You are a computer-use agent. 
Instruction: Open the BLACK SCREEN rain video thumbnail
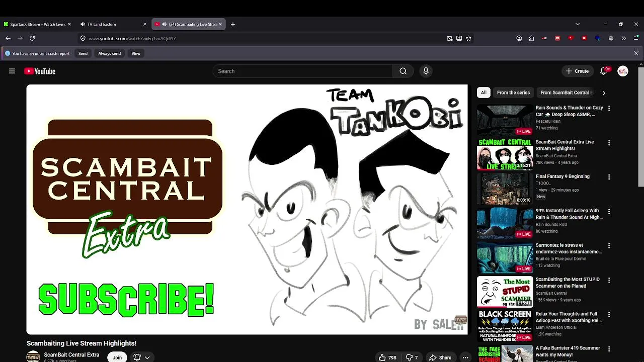[505, 326]
